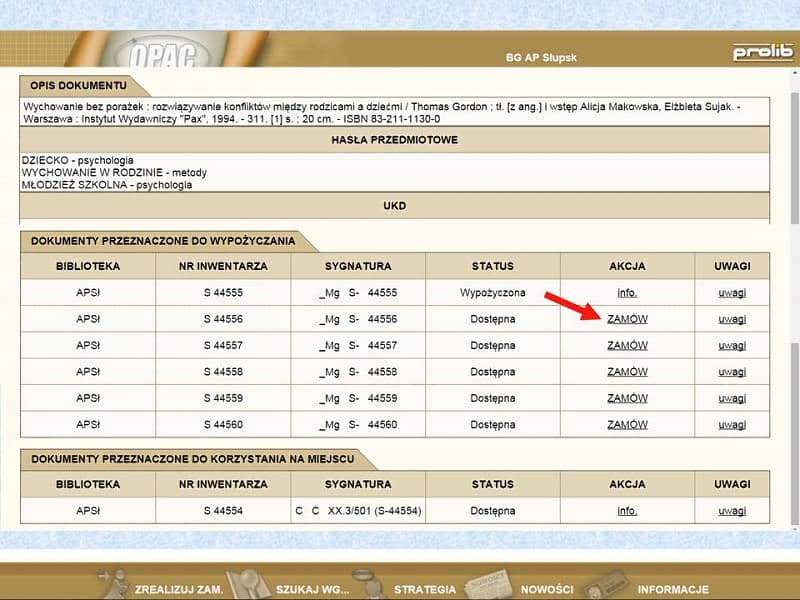Screen dimensions: 800x600
Task: View info for borrowed copy S 44555
Action: coord(627,293)
